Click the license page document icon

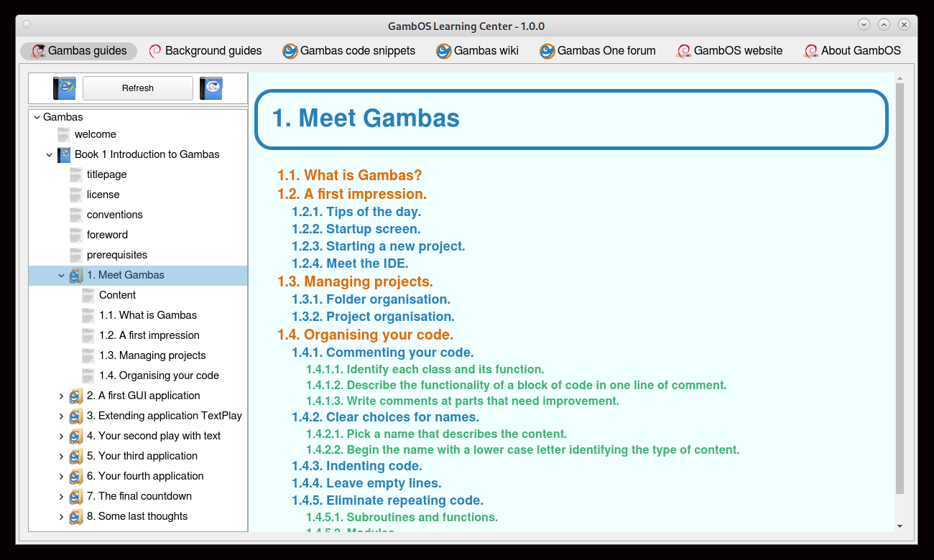pos(76,195)
